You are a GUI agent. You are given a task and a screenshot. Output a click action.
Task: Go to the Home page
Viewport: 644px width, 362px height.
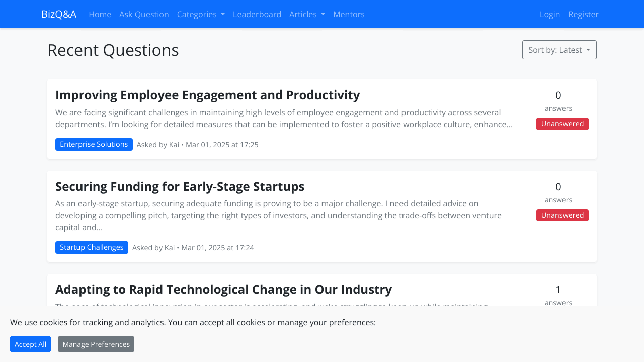coord(100,14)
